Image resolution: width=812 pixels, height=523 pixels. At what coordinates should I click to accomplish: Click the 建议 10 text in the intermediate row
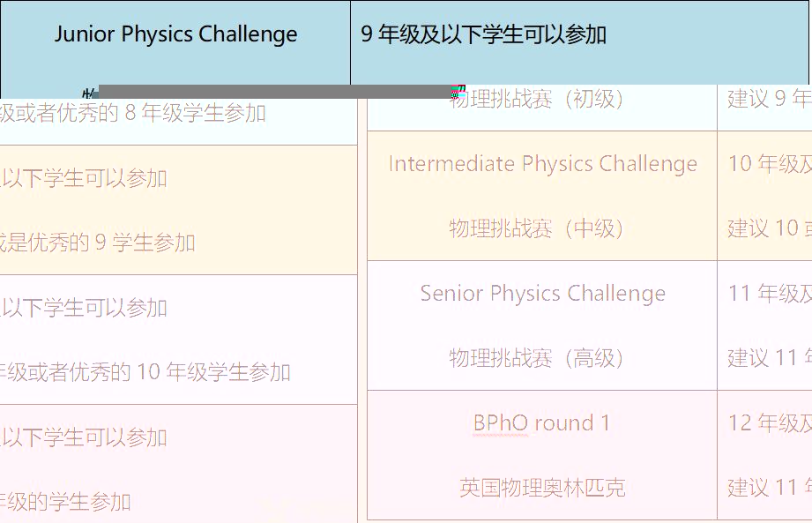(x=770, y=228)
